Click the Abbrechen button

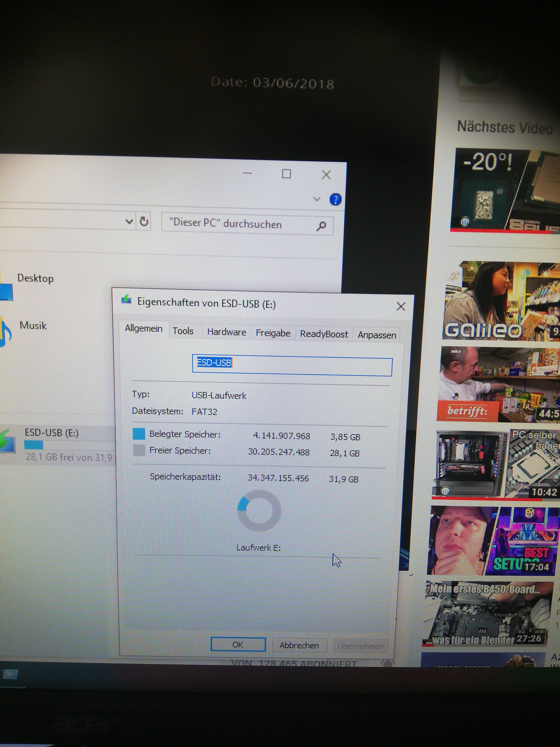299,645
